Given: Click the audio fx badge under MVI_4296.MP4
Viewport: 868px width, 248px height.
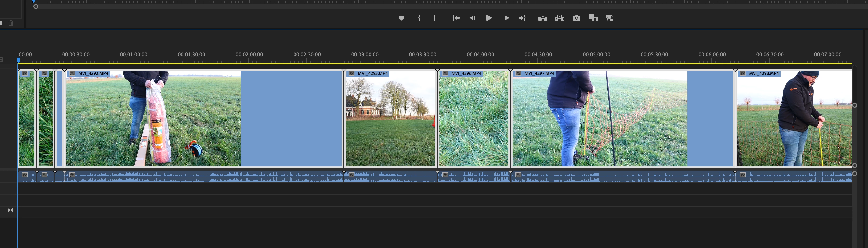Looking at the screenshot, I should click(445, 175).
